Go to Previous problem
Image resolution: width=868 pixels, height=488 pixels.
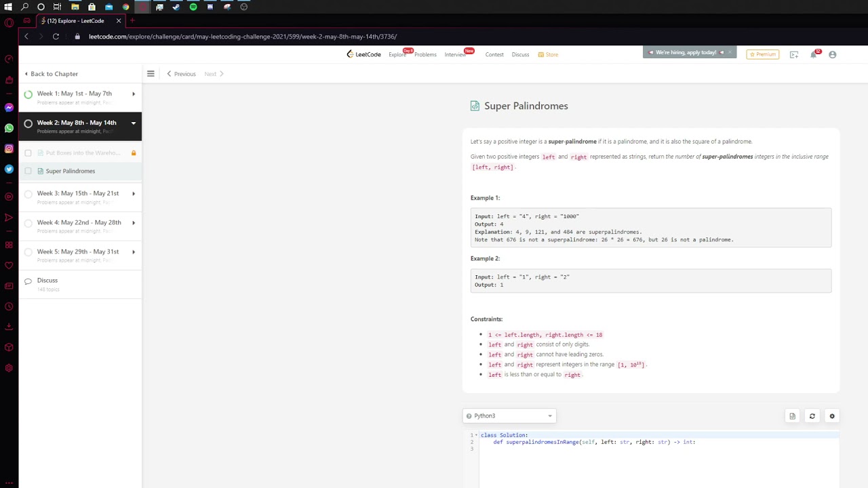point(181,74)
